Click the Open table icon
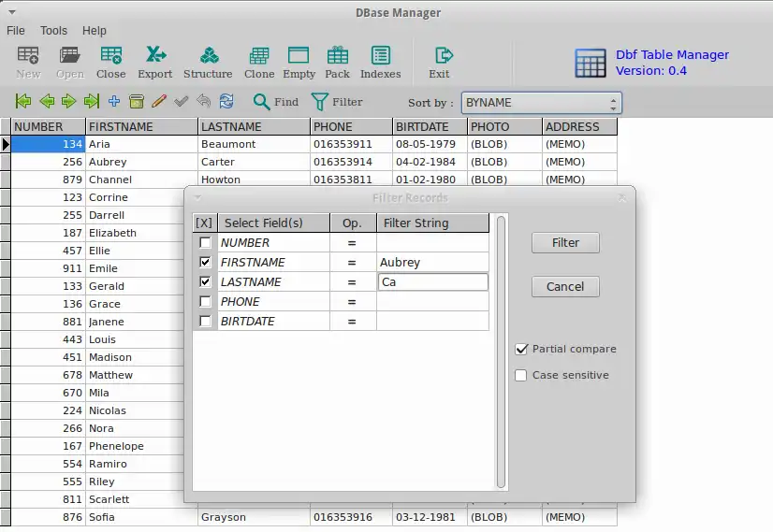This screenshot has width=773, height=532. [x=70, y=63]
